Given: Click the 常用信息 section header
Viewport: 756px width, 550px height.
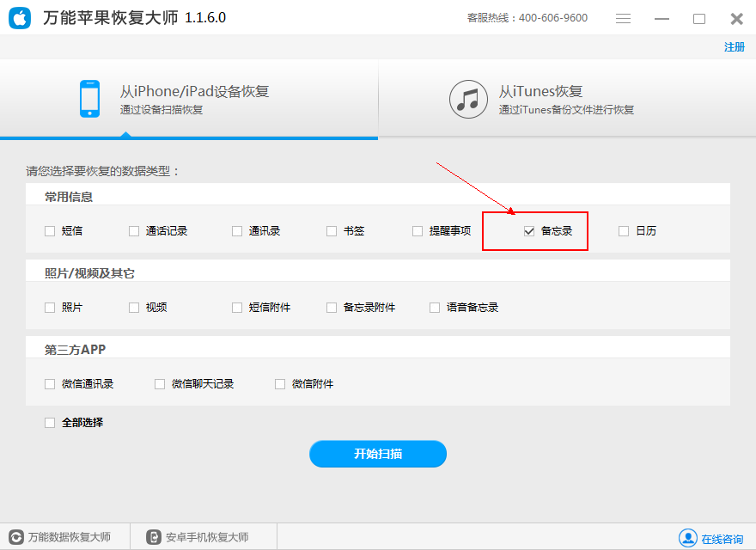Looking at the screenshot, I should (x=69, y=197).
